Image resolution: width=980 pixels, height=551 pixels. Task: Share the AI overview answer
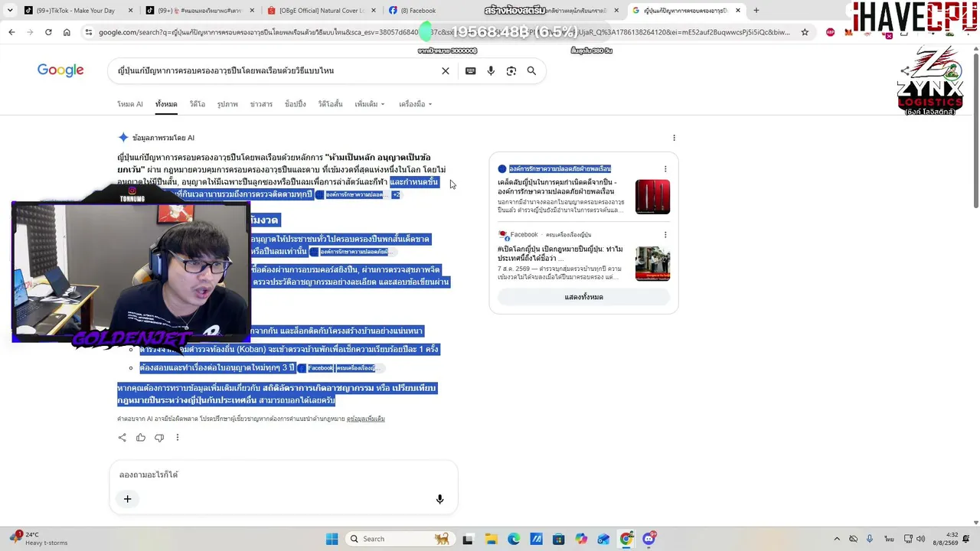122,438
